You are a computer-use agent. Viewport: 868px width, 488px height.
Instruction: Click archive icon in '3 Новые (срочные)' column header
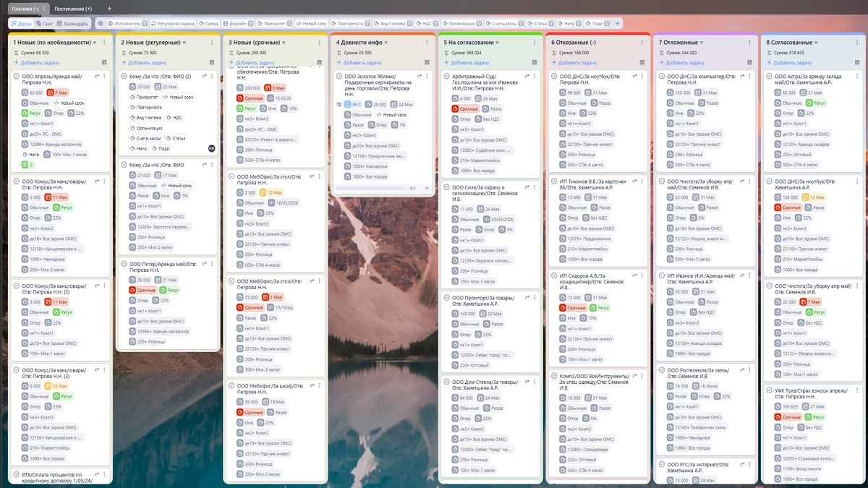click(320, 63)
